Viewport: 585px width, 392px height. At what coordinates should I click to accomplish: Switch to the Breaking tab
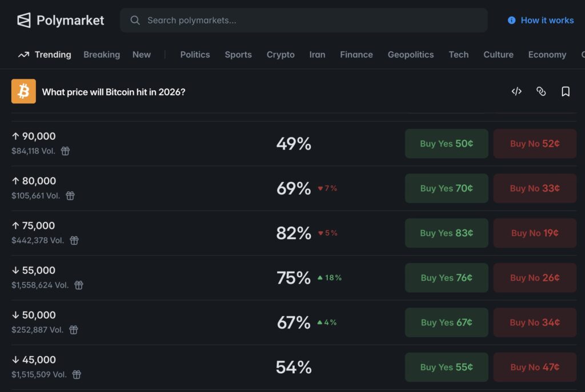(102, 54)
